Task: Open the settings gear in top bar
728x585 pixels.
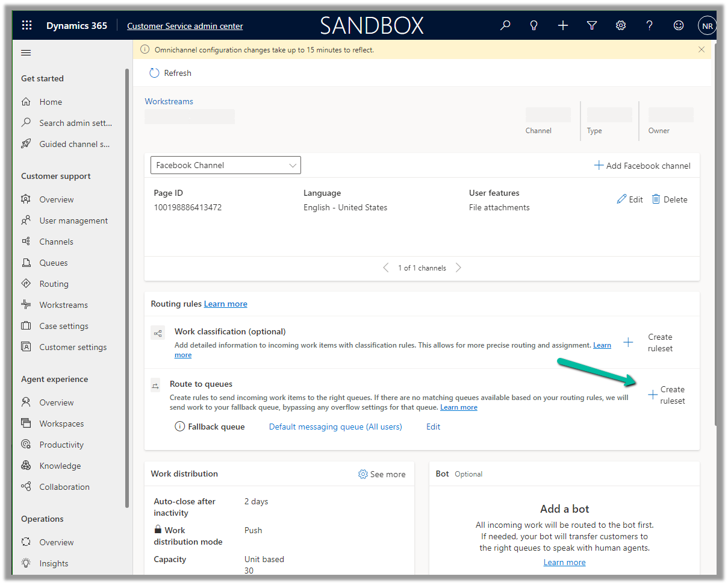Action: coord(621,25)
